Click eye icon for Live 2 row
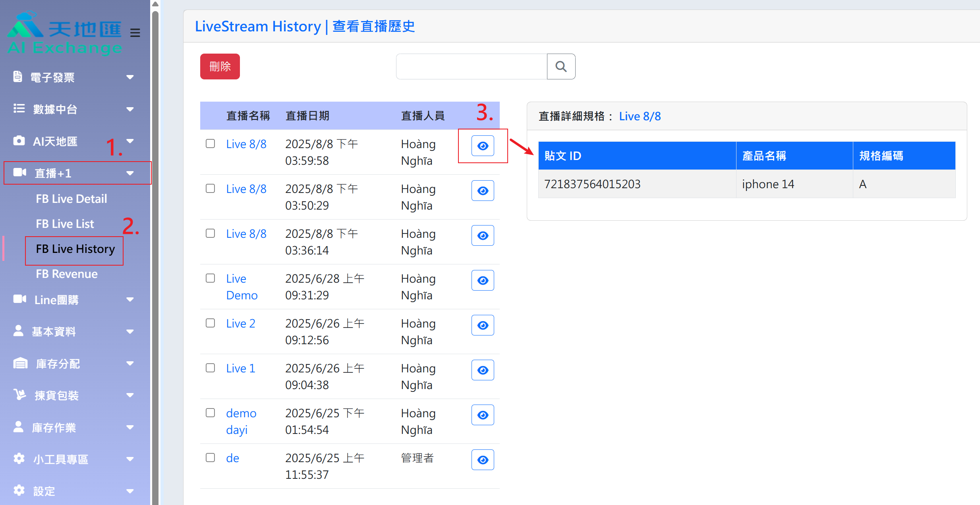The height and width of the screenshot is (505, 980). (482, 325)
